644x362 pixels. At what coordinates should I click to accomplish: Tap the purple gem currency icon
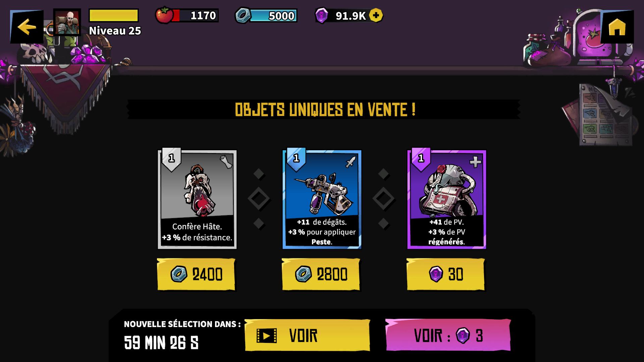click(322, 15)
